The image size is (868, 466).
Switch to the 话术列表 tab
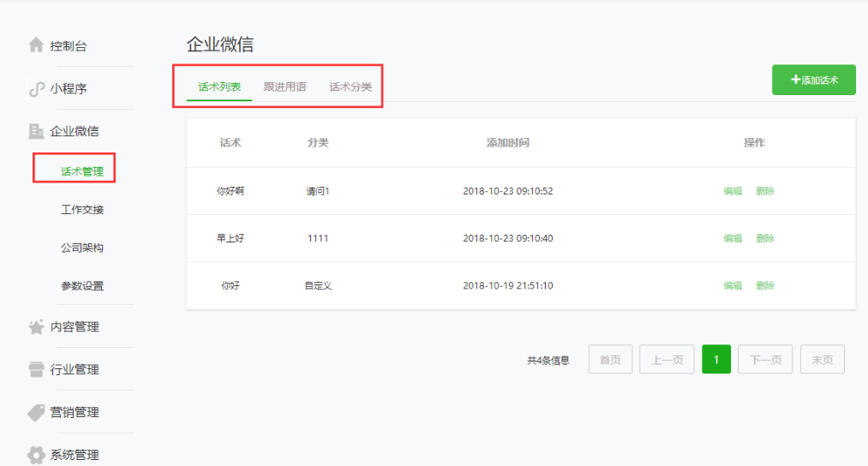point(219,87)
